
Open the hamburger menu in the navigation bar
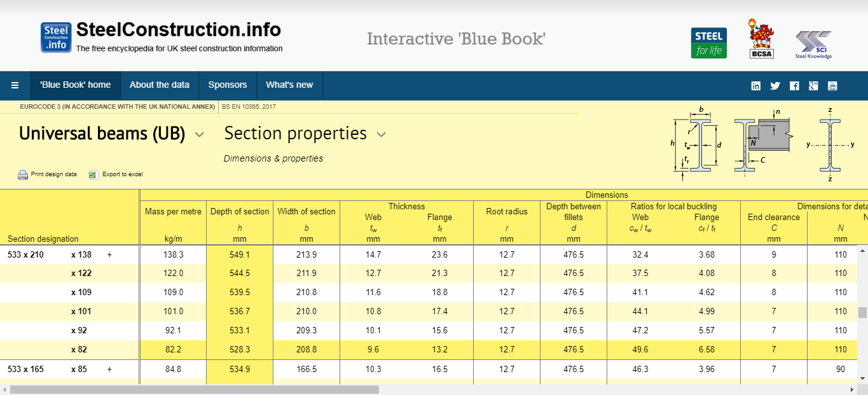click(x=15, y=85)
